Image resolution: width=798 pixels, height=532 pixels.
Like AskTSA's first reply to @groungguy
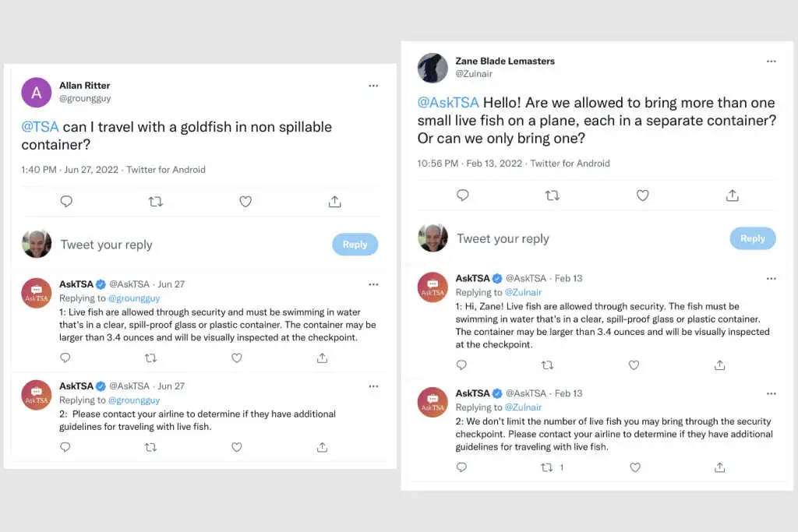point(237,358)
